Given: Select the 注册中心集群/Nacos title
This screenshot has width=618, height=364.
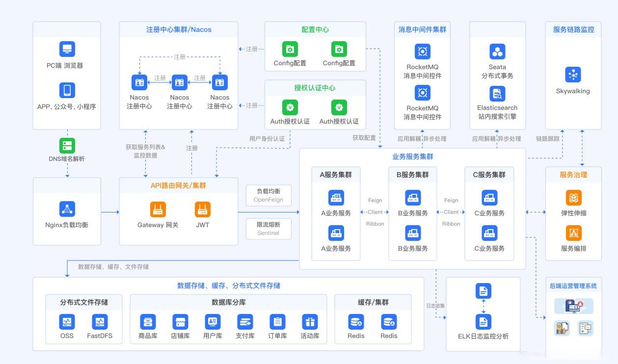Looking at the screenshot, I should [x=179, y=29].
